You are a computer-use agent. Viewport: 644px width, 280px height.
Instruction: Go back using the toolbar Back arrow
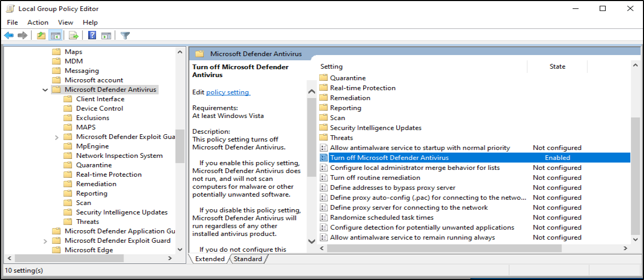tap(9, 36)
